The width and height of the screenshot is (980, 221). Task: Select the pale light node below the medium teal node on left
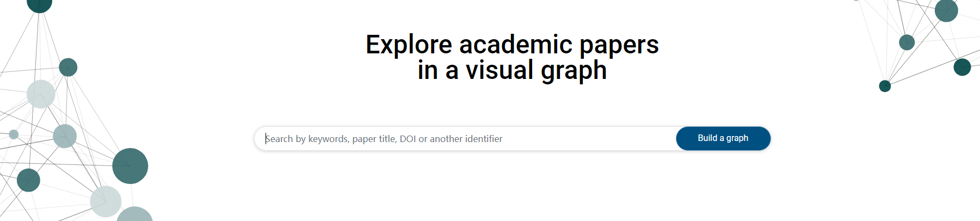click(x=41, y=94)
